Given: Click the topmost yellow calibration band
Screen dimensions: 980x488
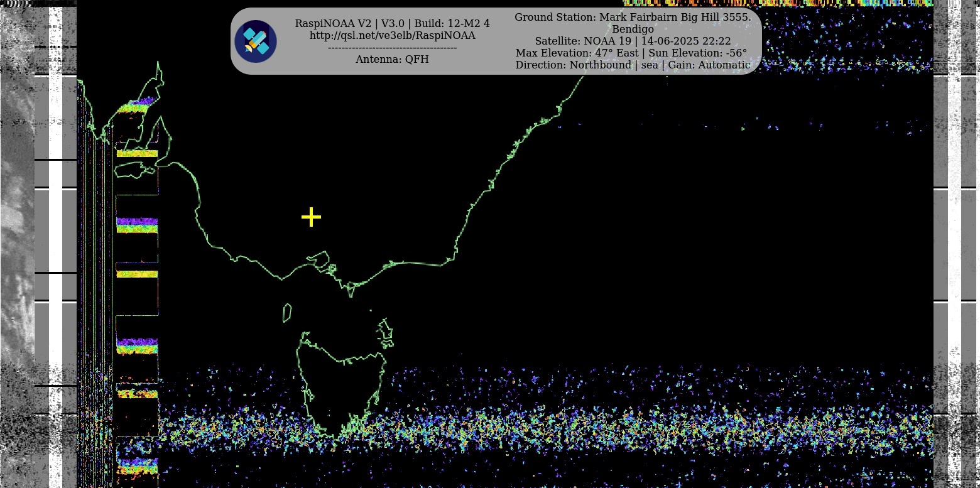Looking at the screenshot, I should point(137,153).
